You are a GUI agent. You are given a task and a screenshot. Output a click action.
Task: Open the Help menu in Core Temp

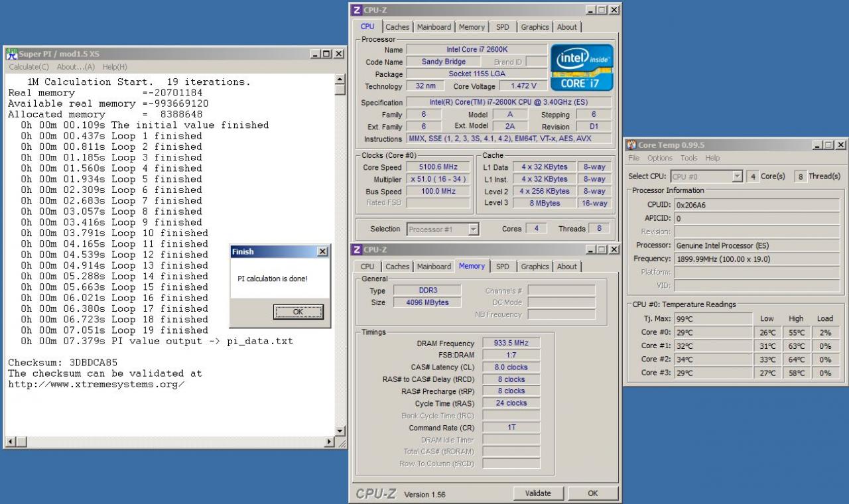click(x=712, y=158)
